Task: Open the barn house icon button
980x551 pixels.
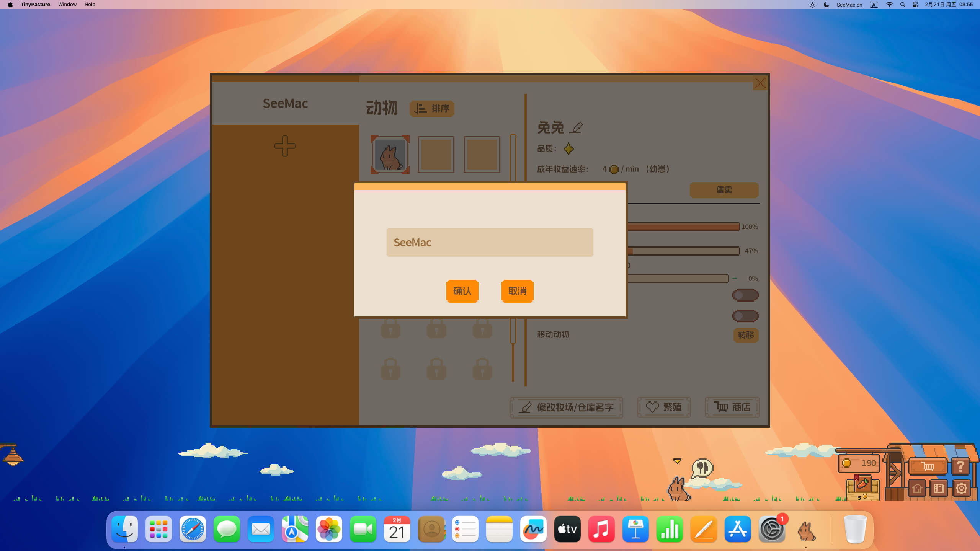Action: tap(917, 488)
